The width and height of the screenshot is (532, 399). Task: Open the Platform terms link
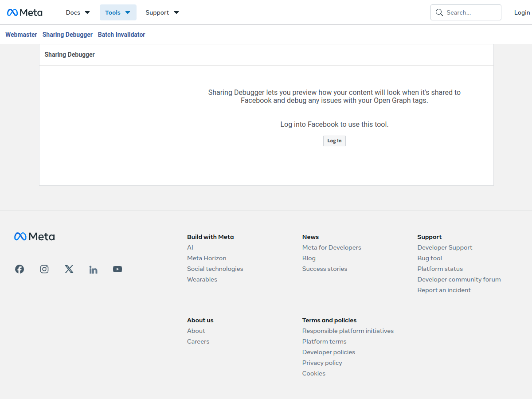325,341
